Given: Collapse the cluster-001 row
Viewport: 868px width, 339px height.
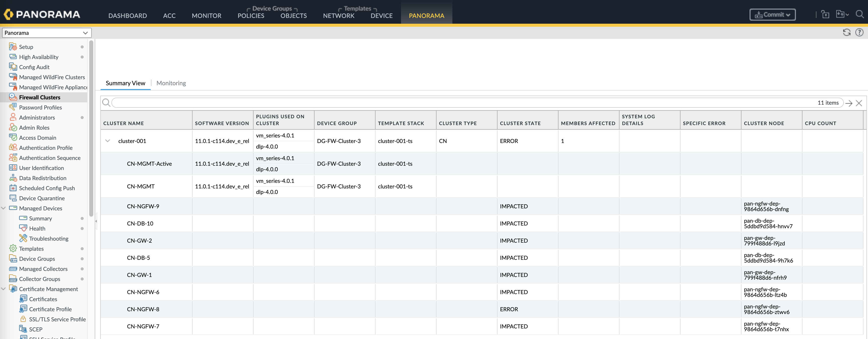Looking at the screenshot, I should coord(107,141).
